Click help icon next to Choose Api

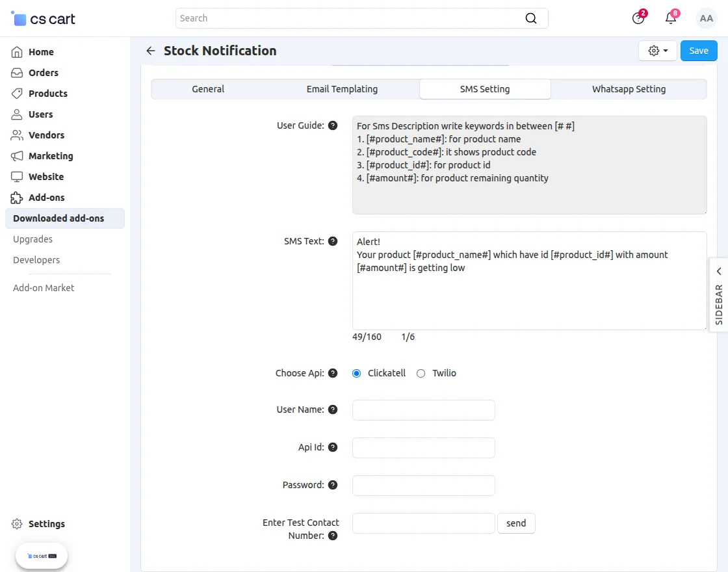coord(333,373)
